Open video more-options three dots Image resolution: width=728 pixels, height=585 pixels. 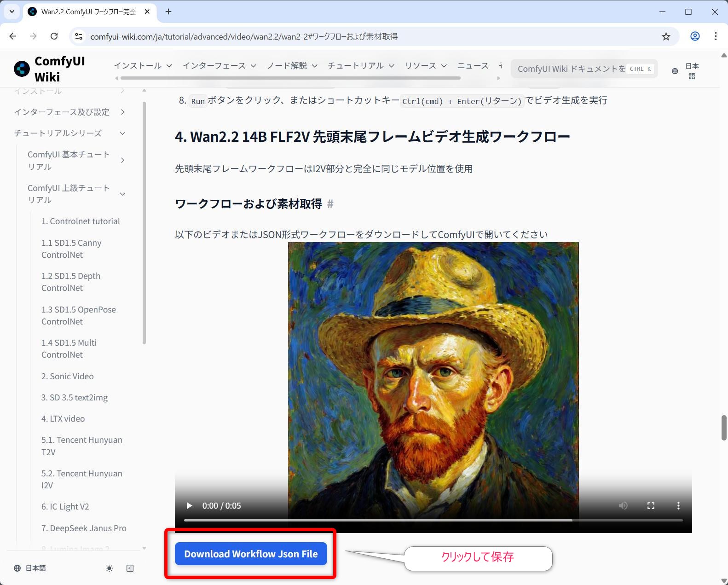[x=678, y=505]
